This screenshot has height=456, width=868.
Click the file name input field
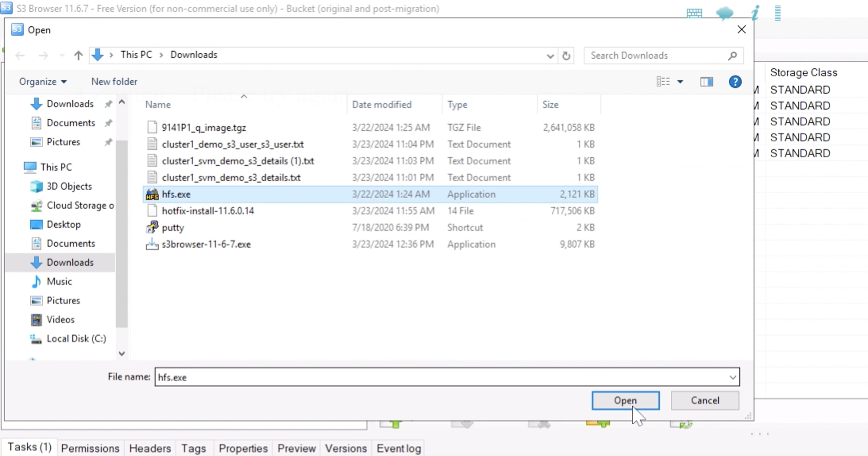click(x=447, y=377)
